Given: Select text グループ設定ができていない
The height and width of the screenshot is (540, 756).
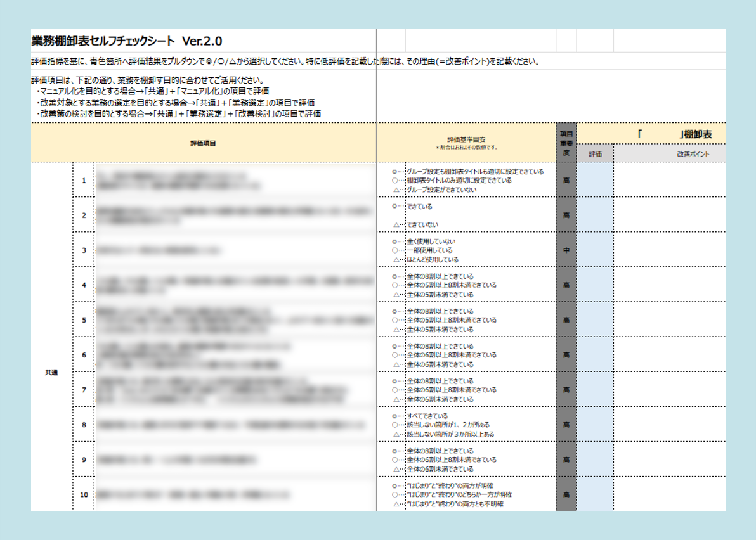Looking at the screenshot, I should coord(441,190).
